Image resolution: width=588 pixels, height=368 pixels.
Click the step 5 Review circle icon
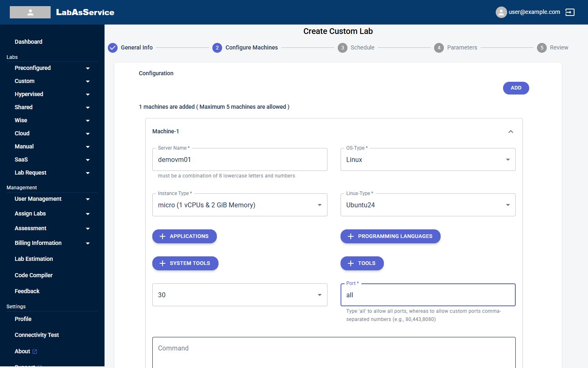542,48
